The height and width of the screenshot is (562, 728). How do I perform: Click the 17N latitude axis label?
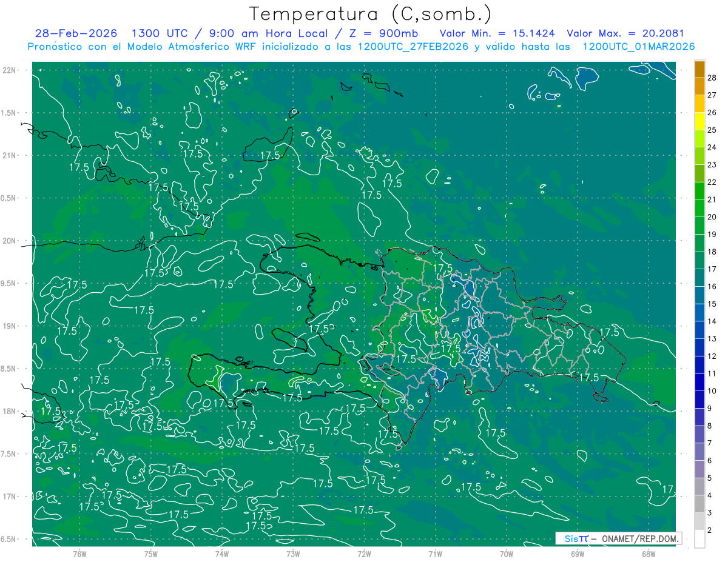coord(10,497)
